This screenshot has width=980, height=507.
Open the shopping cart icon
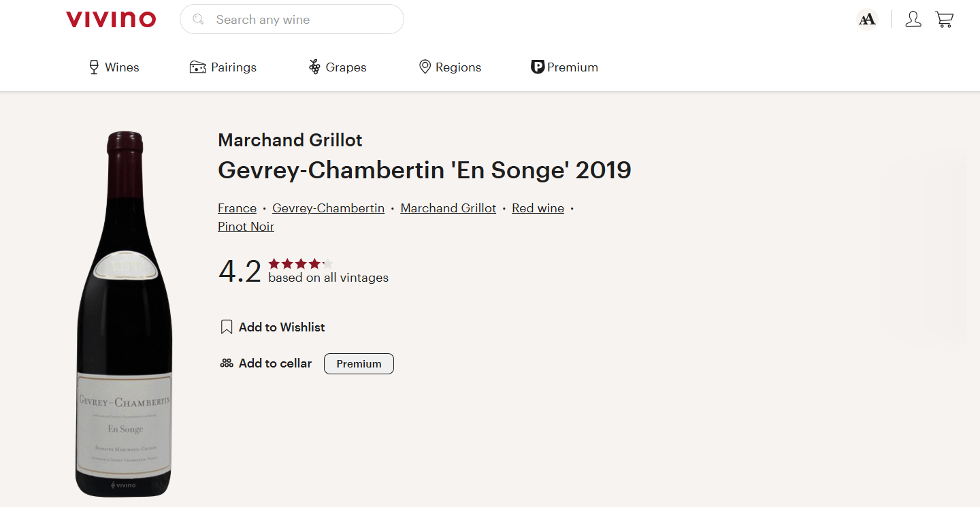point(944,19)
